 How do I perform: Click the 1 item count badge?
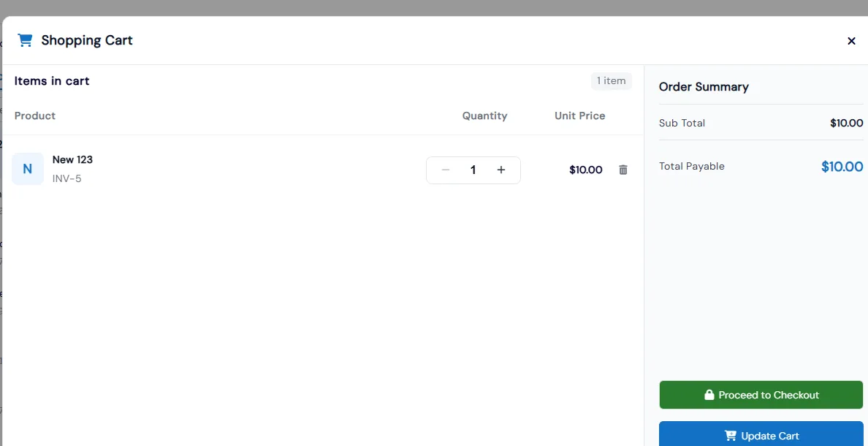click(611, 81)
